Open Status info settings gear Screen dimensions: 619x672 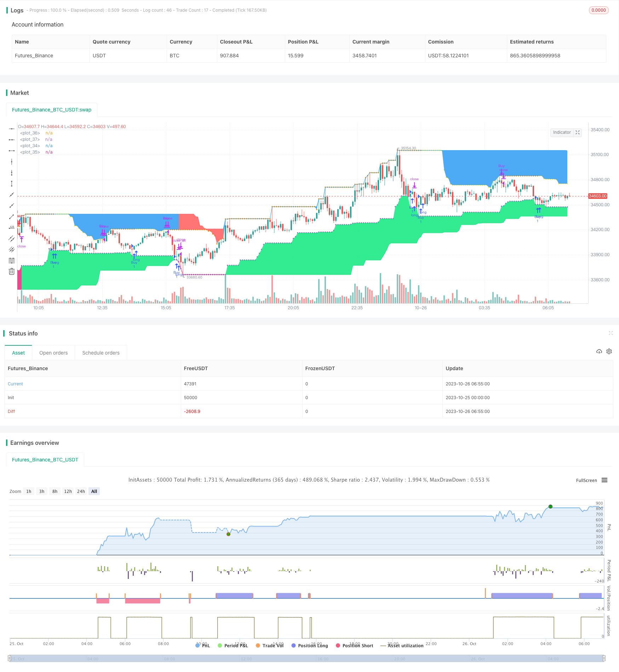[x=609, y=351]
